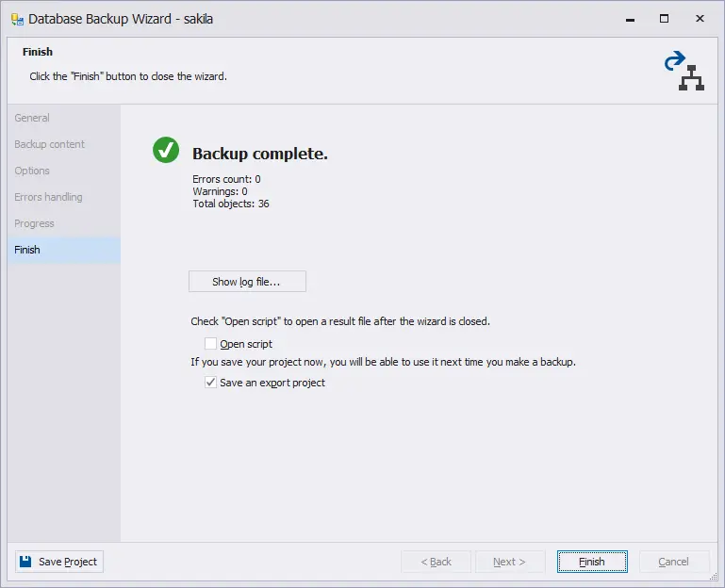725x588 pixels.
Task: Open the Options step in sidebar
Action: click(64, 171)
